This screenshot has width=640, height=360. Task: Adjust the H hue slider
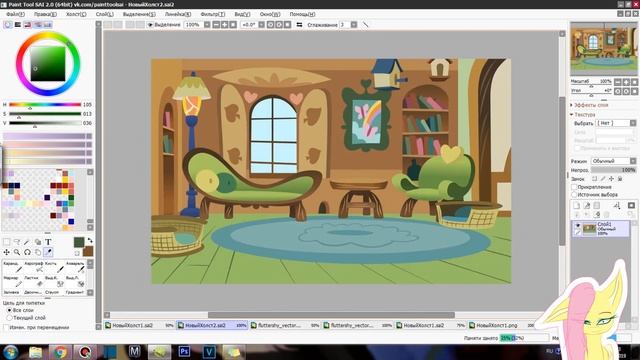(45, 105)
